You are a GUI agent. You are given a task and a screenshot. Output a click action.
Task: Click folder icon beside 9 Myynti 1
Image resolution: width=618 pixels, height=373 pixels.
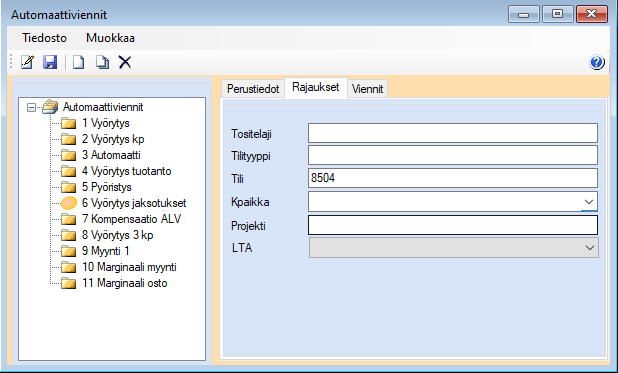(x=69, y=251)
